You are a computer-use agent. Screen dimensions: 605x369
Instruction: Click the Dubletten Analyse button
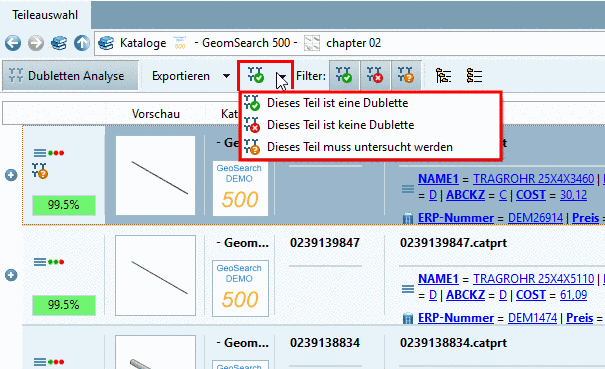coord(70,76)
